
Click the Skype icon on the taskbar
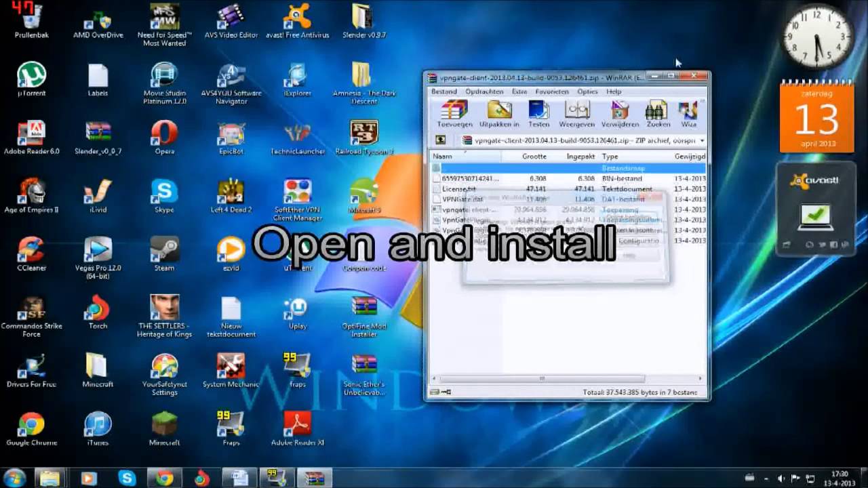point(126,478)
